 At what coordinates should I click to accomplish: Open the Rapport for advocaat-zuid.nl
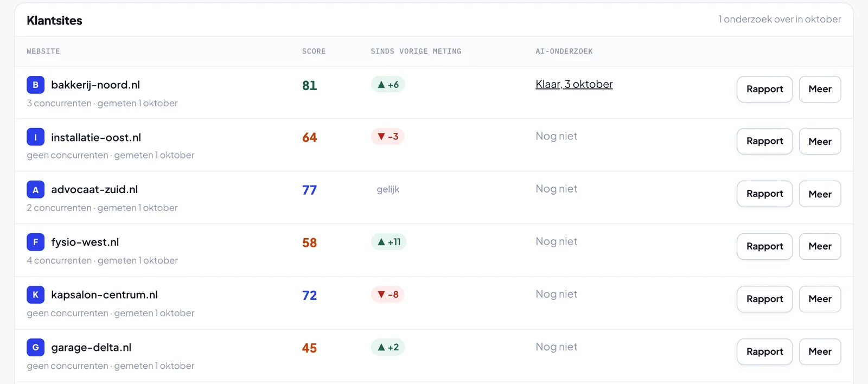[764, 194]
